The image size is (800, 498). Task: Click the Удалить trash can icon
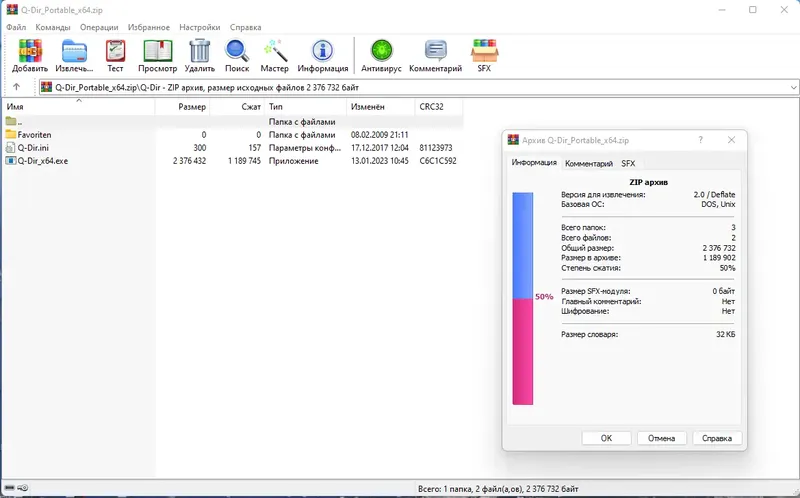pyautogui.click(x=199, y=51)
